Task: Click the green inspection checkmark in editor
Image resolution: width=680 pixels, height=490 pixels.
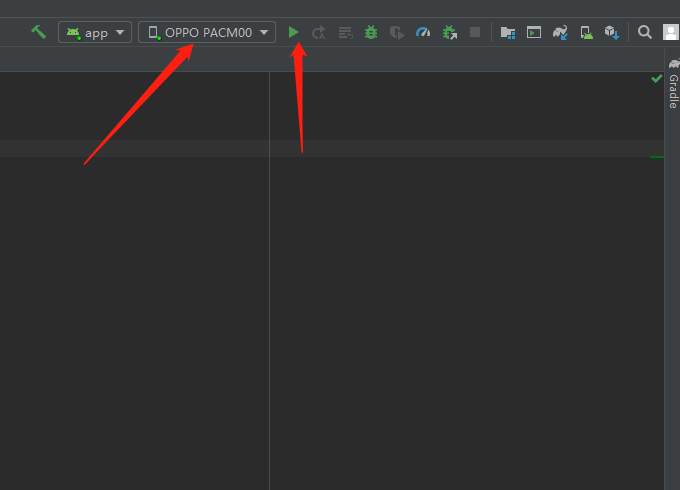Action: (657, 78)
